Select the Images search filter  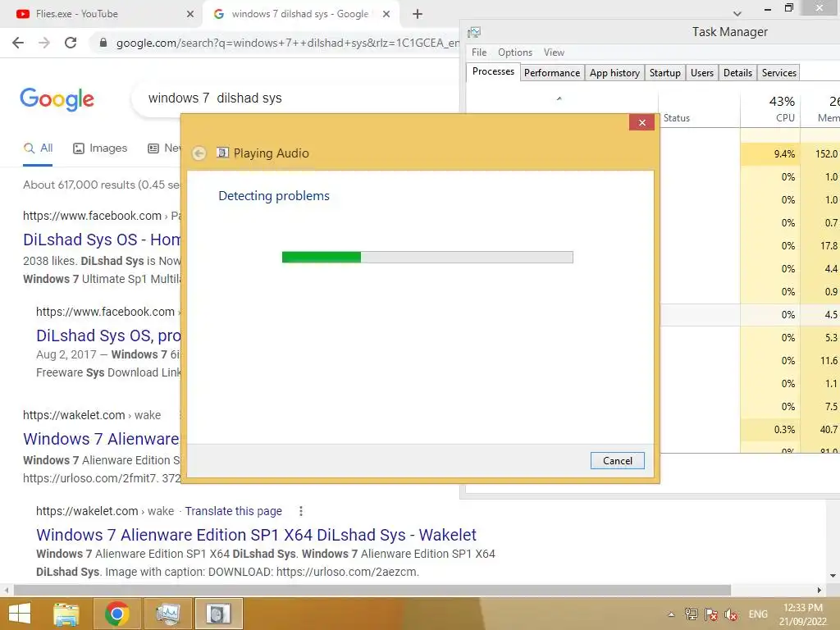pos(100,148)
